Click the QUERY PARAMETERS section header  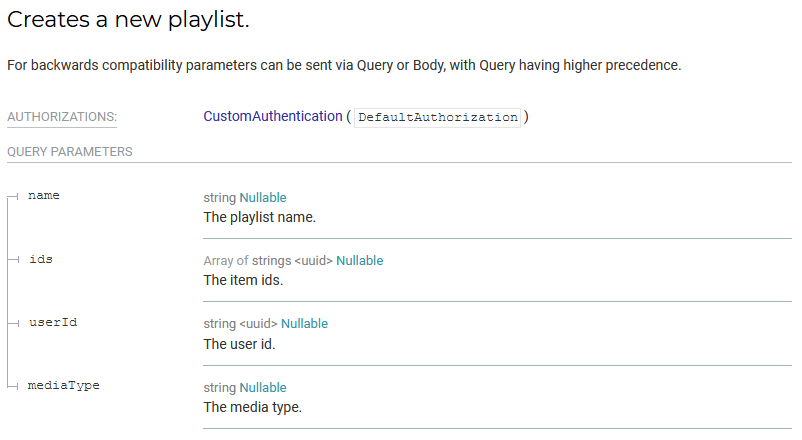(70, 152)
